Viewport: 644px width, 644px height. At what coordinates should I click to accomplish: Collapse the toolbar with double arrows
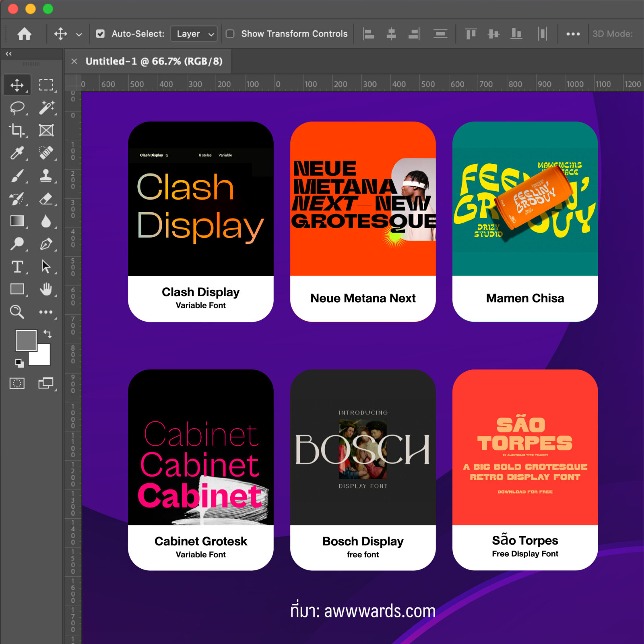pyautogui.click(x=8, y=54)
